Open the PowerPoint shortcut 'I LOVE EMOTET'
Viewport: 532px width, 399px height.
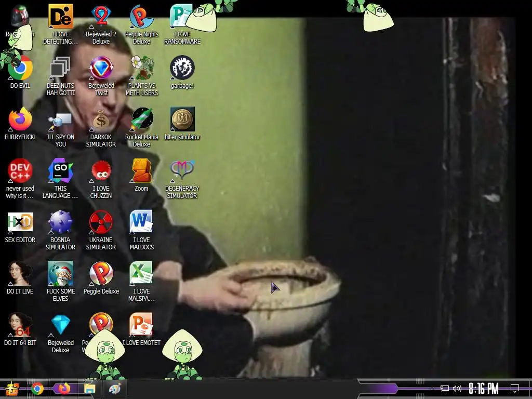click(x=141, y=325)
